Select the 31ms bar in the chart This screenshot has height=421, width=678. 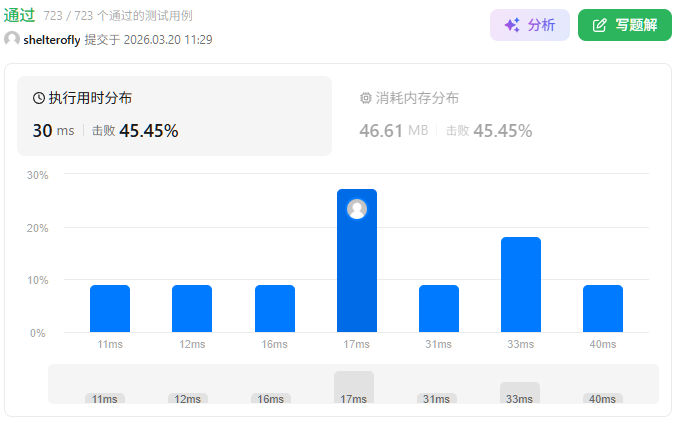click(439, 309)
